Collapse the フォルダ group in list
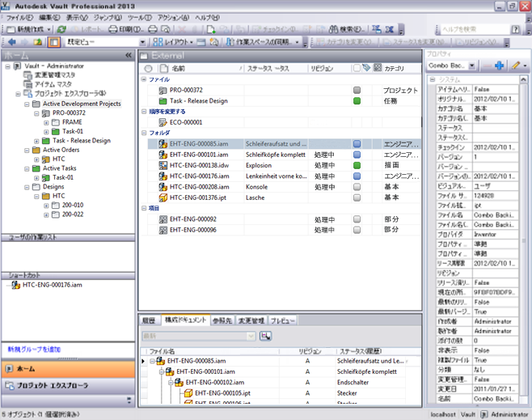This screenshot has width=532, height=420. tap(144, 133)
